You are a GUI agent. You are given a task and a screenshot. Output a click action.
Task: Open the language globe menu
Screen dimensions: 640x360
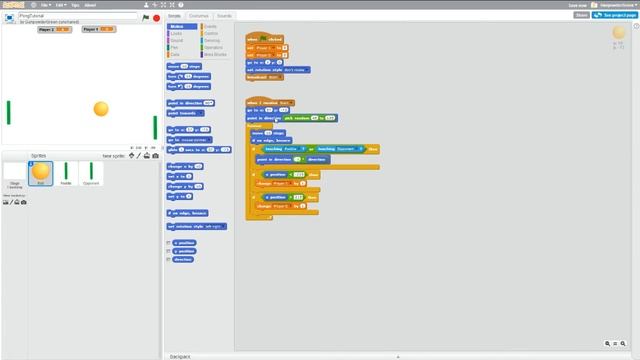(33, 5)
